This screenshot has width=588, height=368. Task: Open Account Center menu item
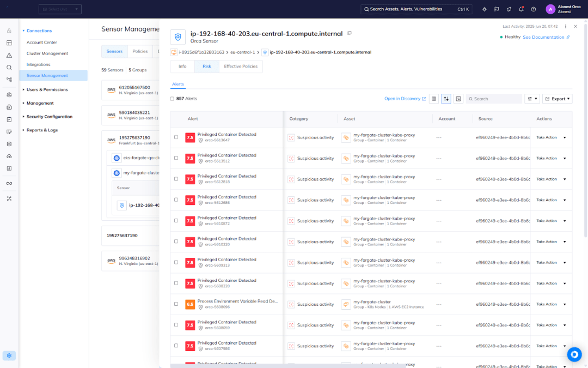coord(41,43)
